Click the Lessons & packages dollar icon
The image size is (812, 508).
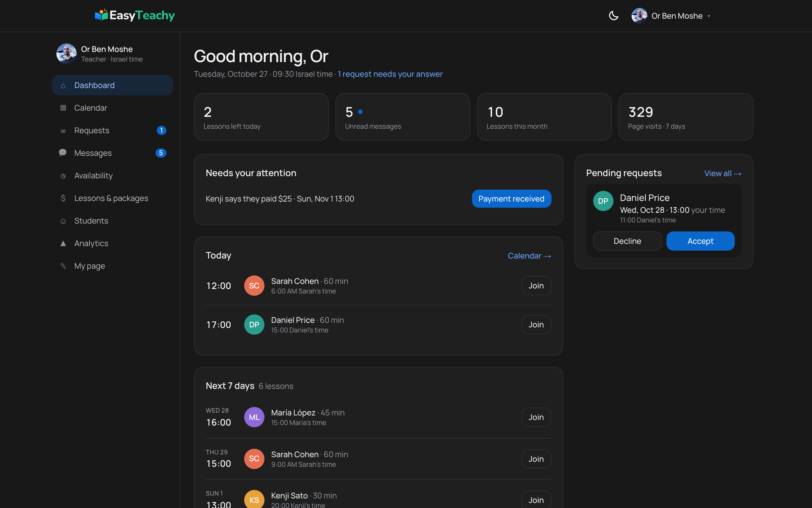[x=63, y=198]
